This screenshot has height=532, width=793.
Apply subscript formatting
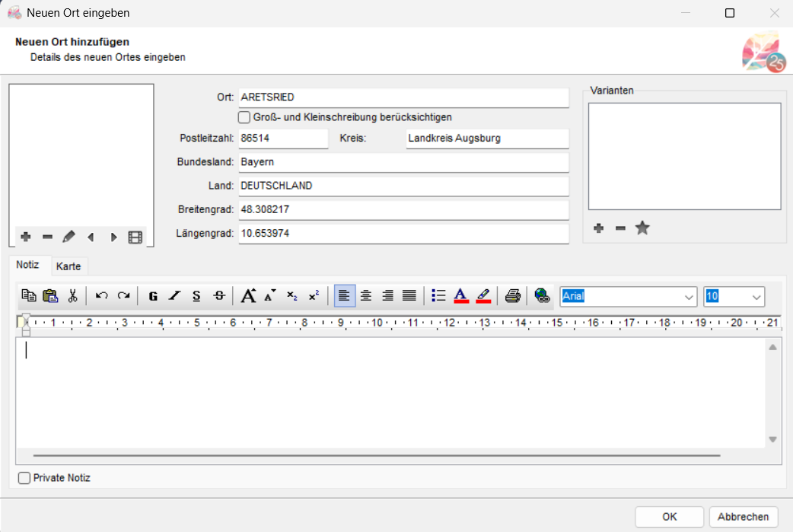pyautogui.click(x=291, y=295)
